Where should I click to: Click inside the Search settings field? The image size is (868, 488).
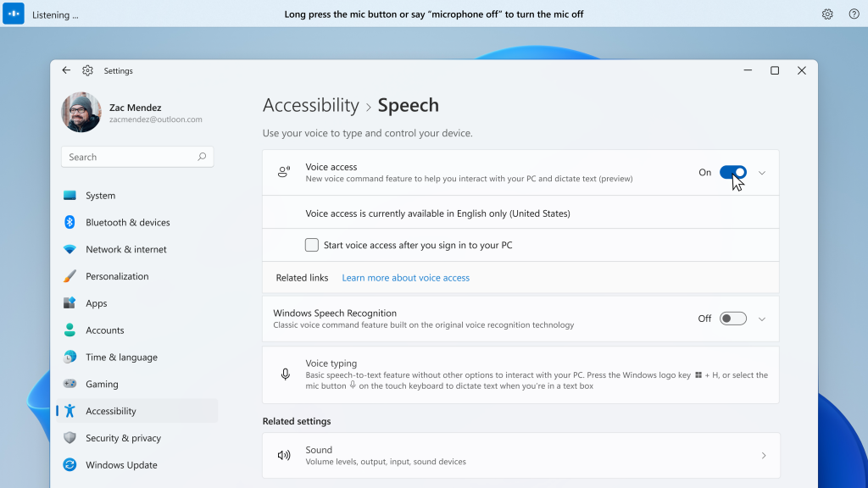(127, 157)
